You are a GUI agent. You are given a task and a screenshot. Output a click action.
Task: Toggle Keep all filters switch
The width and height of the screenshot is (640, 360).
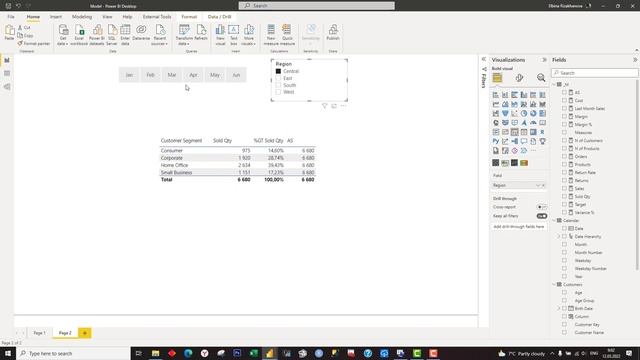(x=542, y=216)
